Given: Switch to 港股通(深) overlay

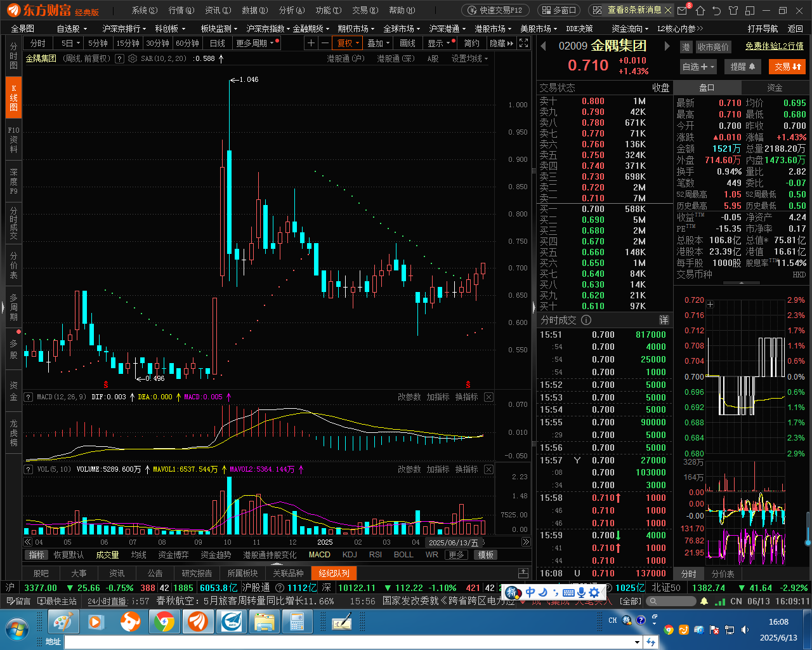Looking at the screenshot, I should point(396,58).
